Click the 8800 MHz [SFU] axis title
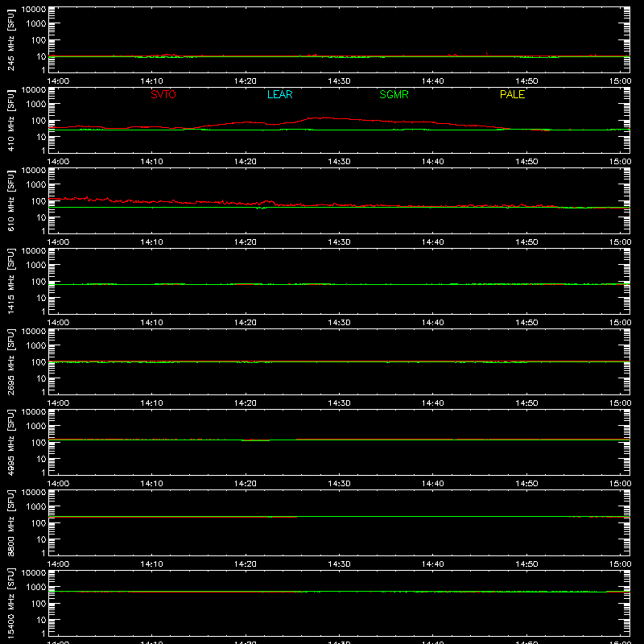 click(10, 523)
